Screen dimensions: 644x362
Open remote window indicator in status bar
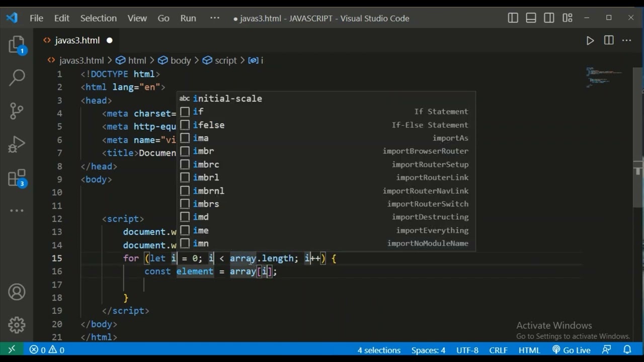pyautogui.click(x=12, y=350)
